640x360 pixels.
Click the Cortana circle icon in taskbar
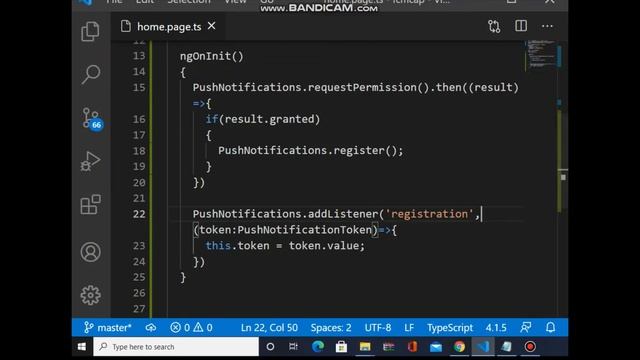click(270, 347)
